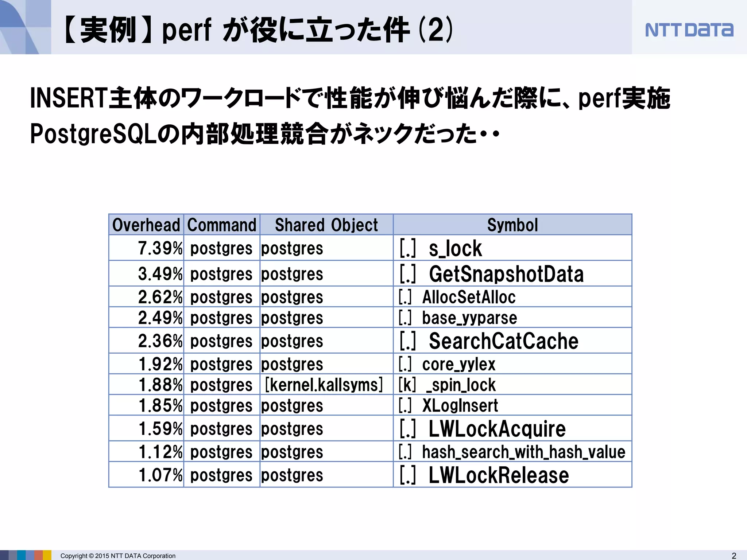This screenshot has height=560, width=747.
Task: Click the 1.85% overhead cell
Action: [146, 405]
